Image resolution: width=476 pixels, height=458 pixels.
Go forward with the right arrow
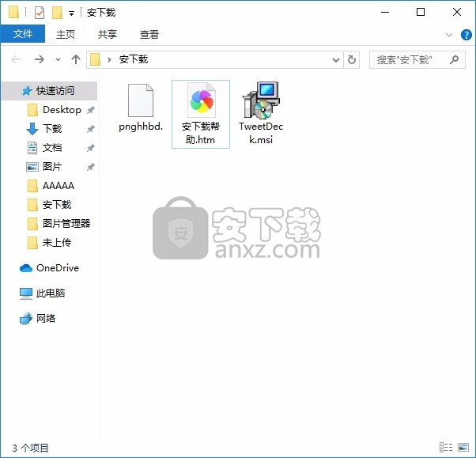40,59
